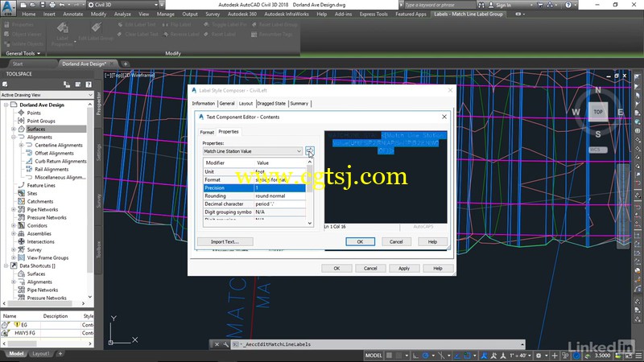The width and height of the screenshot is (644, 362).
Task: Click Help in Text Component Editor
Action: point(432,242)
